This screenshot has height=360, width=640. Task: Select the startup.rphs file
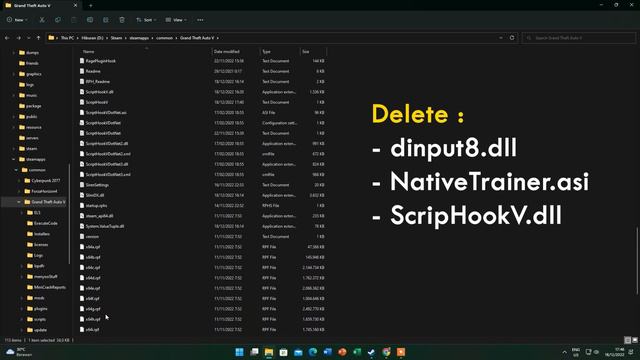point(96,206)
